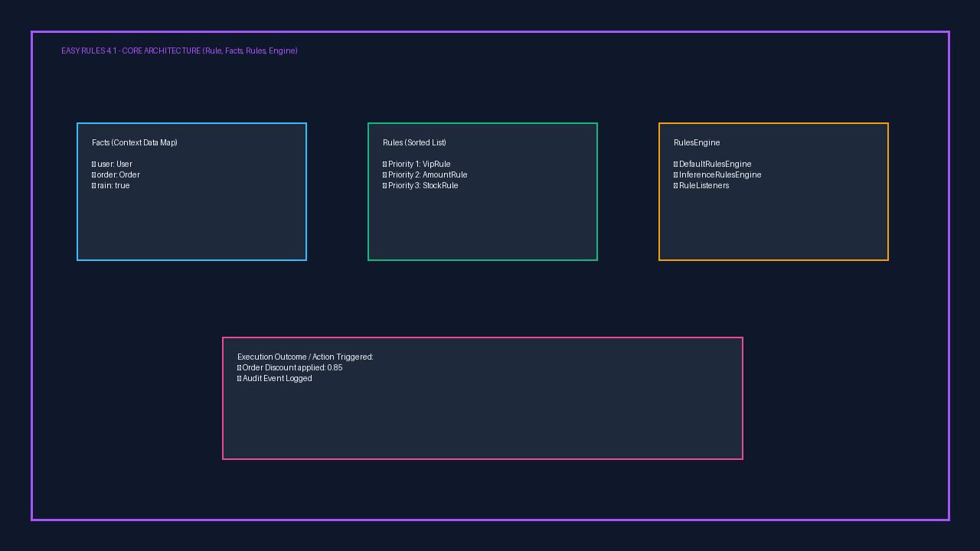The width and height of the screenshot is (980, 551).
Task: Click the Easy Rules 4.1 Core Architecture title
Action: tap(179, 51)
